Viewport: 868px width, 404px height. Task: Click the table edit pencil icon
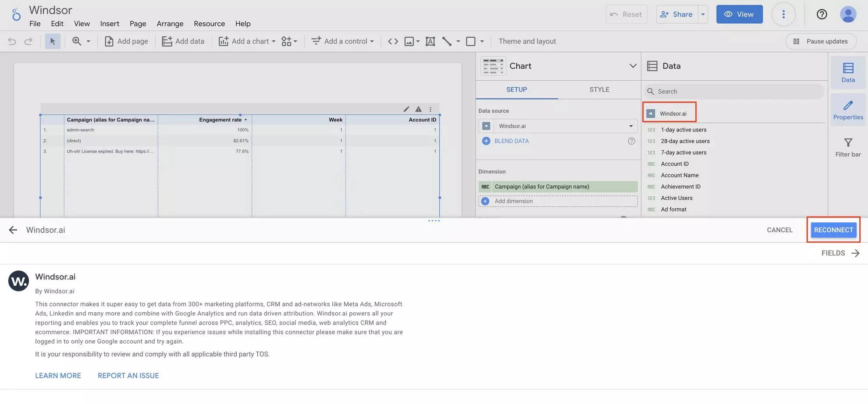pos(406,109)
